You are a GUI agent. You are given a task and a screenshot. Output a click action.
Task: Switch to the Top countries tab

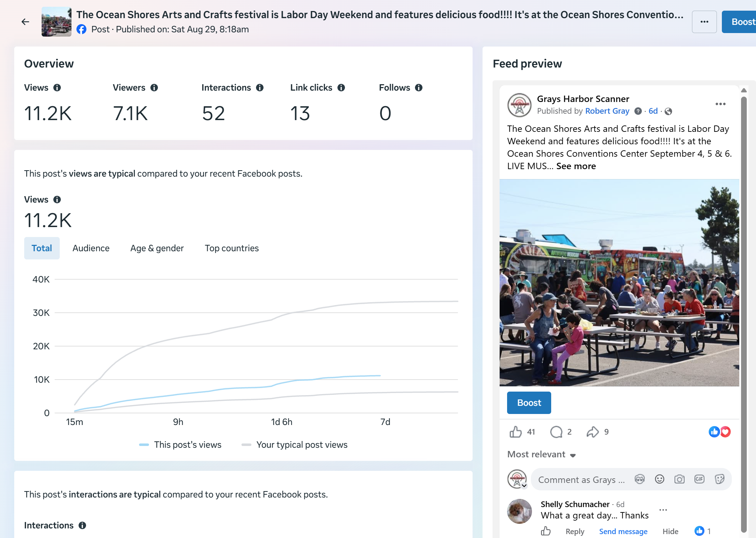tap(232, 248)
